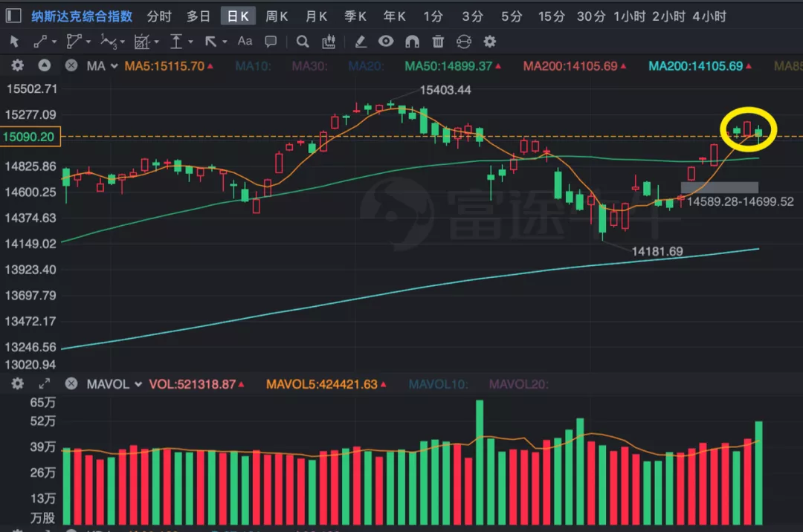The image size is (803, 532).
Task: Switch to 分时 intraday view
Action: tap(159, 16)
